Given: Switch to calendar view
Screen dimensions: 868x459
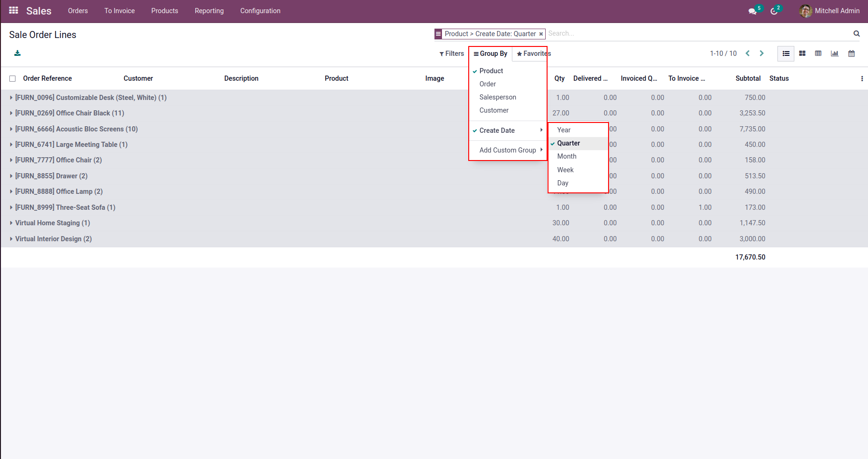Looking at the screenshot, I should 852,54.
